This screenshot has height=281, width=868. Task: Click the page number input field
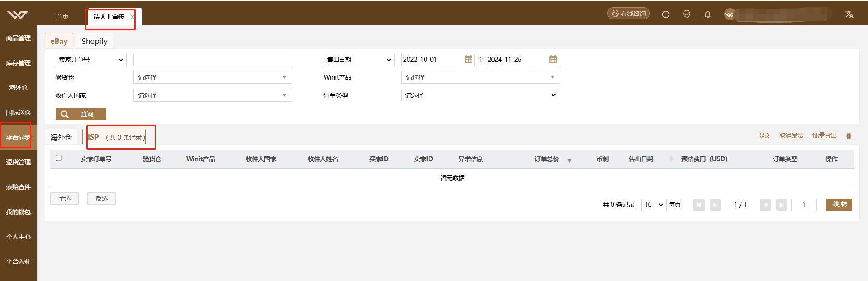point(804,205)
